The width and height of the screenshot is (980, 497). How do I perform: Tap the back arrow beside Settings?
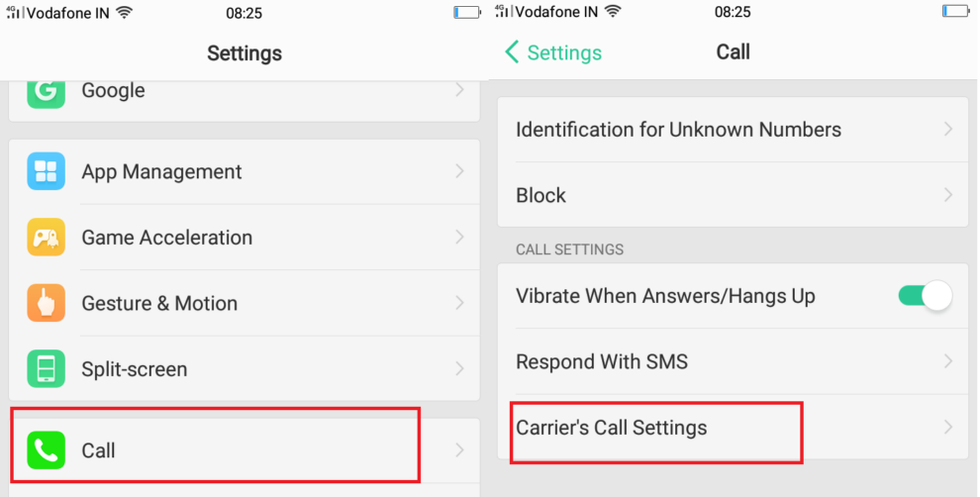pyautogui.click(x=512, y=52)
